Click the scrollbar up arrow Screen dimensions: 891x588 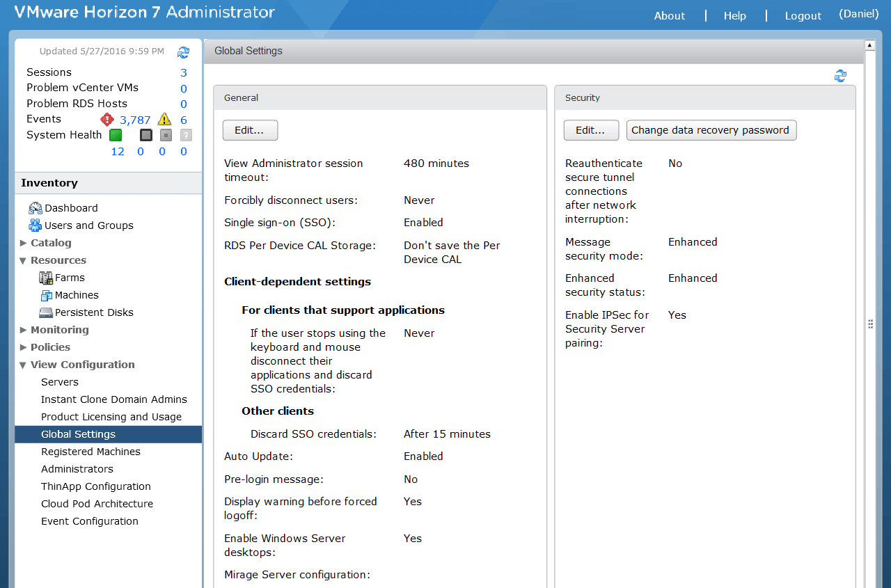coord(869,45)
